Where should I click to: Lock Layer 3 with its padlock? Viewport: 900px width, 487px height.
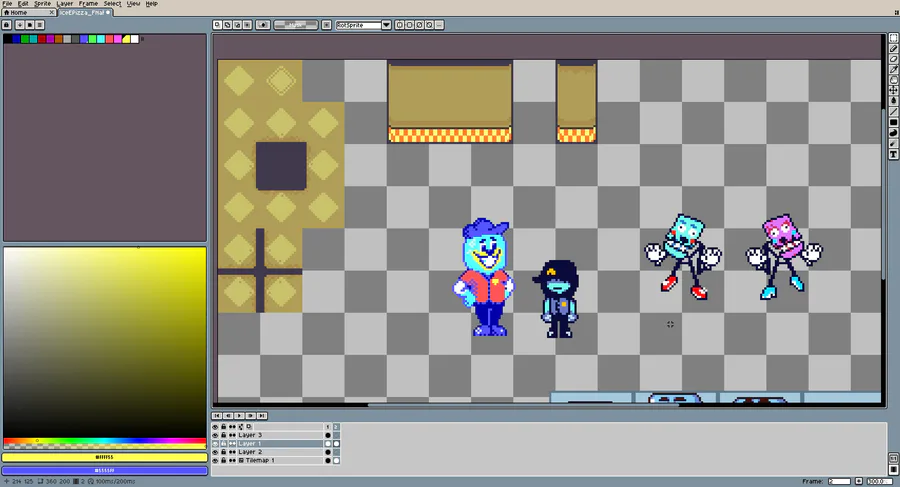click(224, 435)
